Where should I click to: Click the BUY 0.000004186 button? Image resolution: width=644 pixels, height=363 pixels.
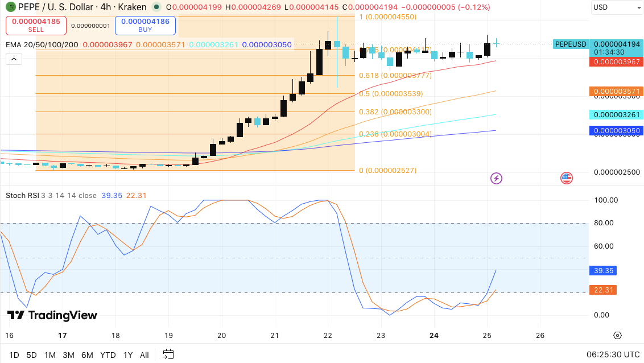146,26
